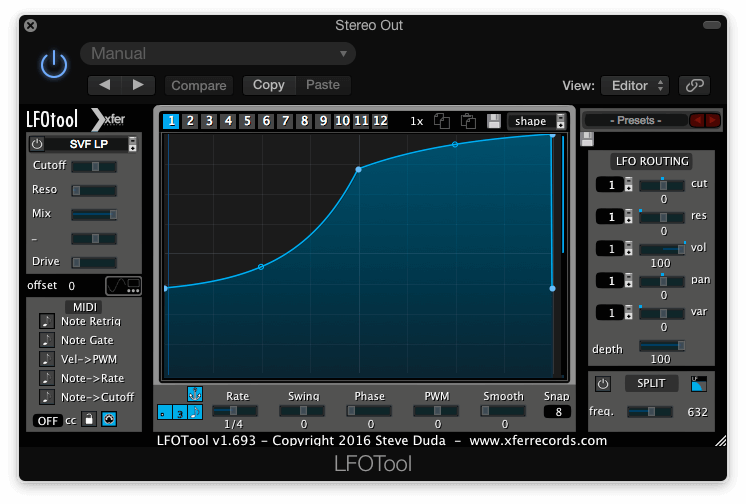Screen dimensions: 746x504
Task: Open the res routing LFO number stepper
Action: coord(628,217)
